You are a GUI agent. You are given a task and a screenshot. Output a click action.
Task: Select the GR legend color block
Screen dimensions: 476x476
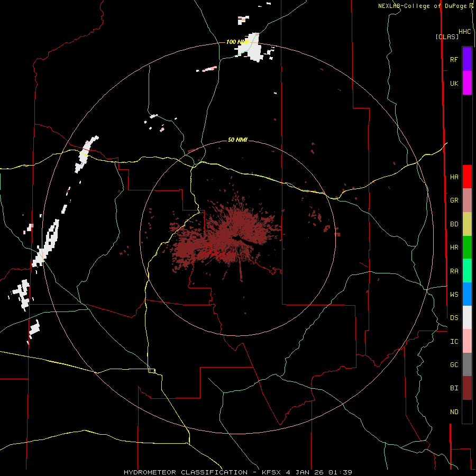point(467,200)
